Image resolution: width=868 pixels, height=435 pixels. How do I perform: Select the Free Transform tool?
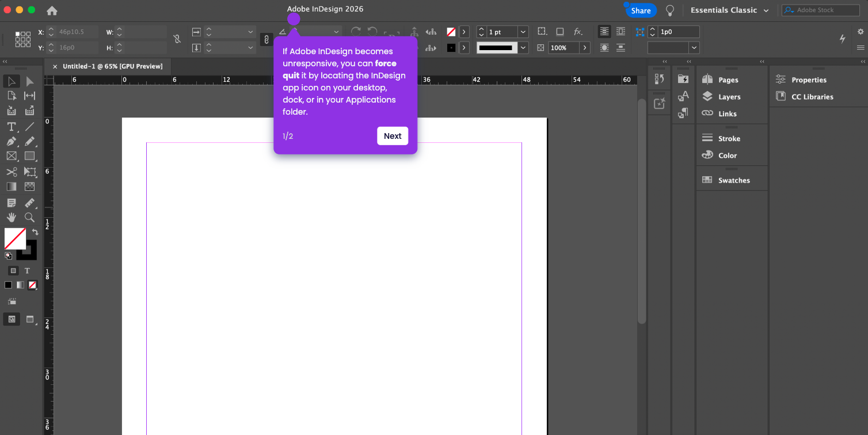coord(30,172)
